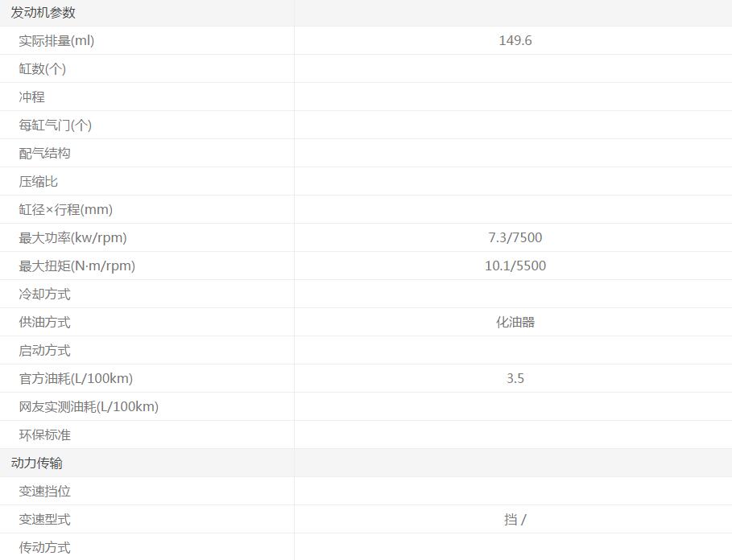The image size is (732, 560).
Task: Select the 压缩比 row label
Action: coord(39,182)
